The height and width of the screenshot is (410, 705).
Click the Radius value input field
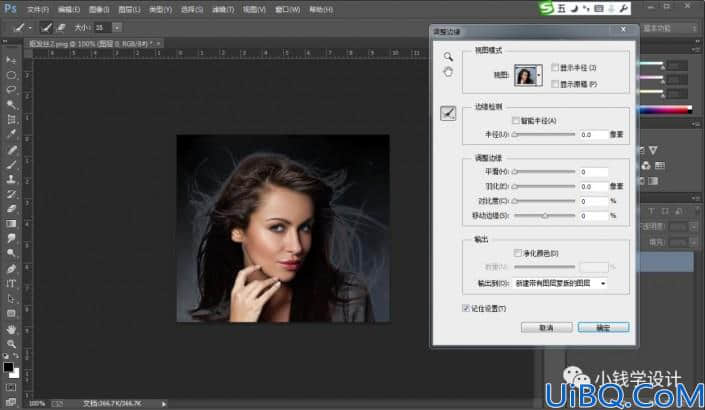click(x=593, y=134)
